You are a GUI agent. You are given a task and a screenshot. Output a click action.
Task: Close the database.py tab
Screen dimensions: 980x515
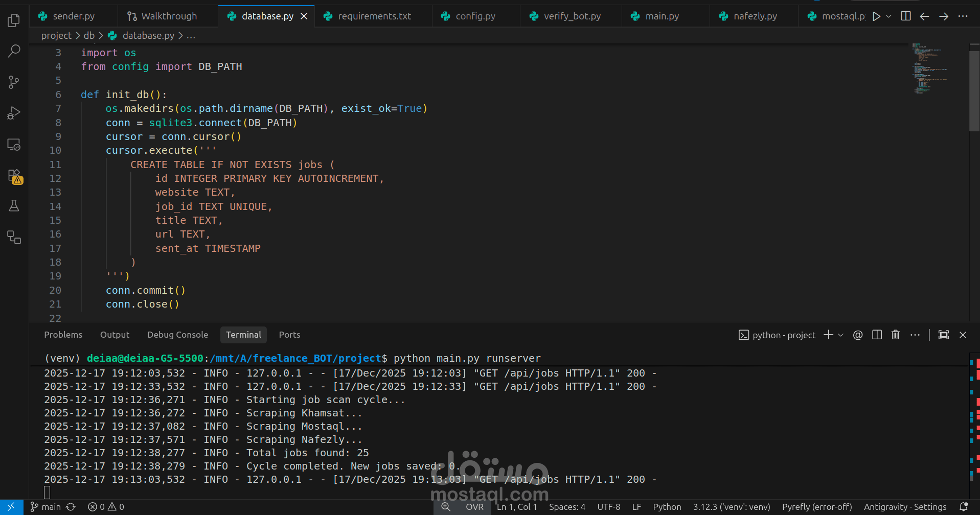(304, 16)
